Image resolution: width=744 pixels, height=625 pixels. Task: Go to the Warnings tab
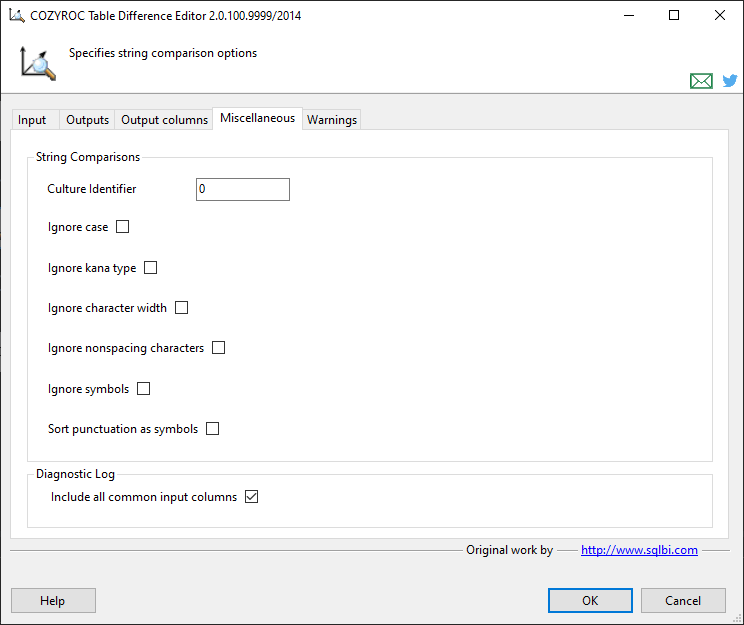coord(332,120)
